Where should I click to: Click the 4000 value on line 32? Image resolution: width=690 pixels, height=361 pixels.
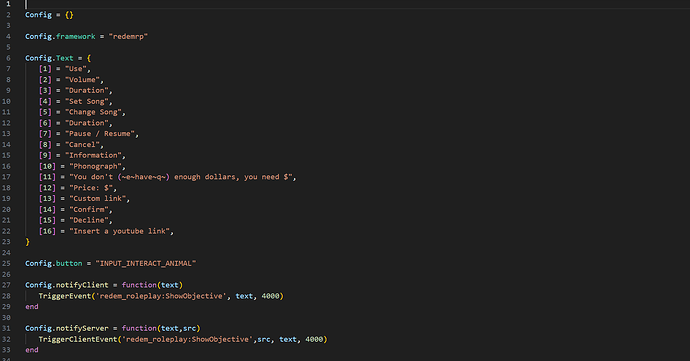pyautogui.click(x=314, y=339)
